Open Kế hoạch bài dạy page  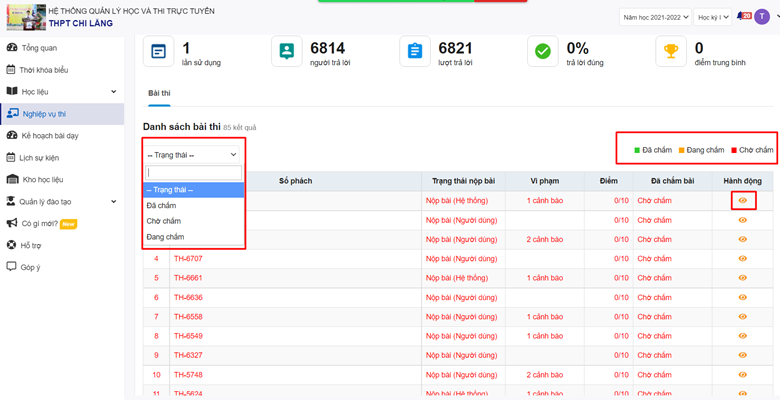tap(49, 135)
